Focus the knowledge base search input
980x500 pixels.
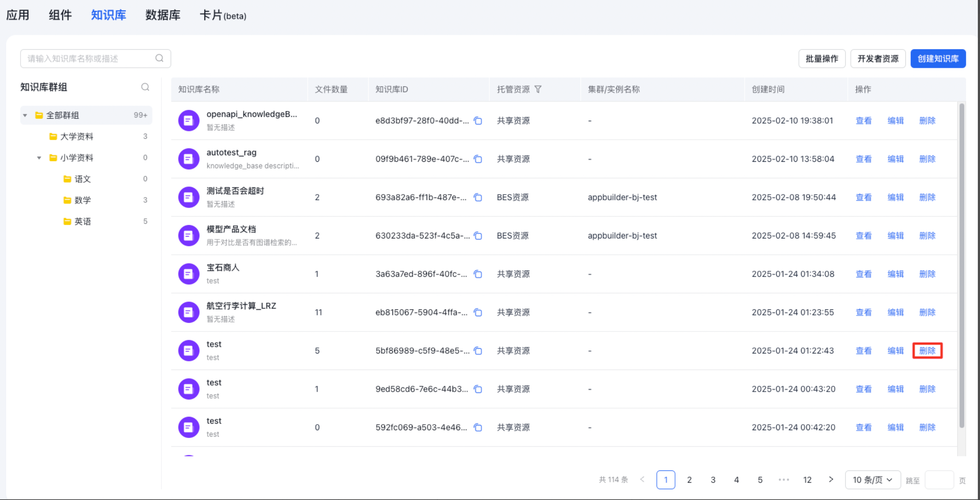tap(95, 59)
